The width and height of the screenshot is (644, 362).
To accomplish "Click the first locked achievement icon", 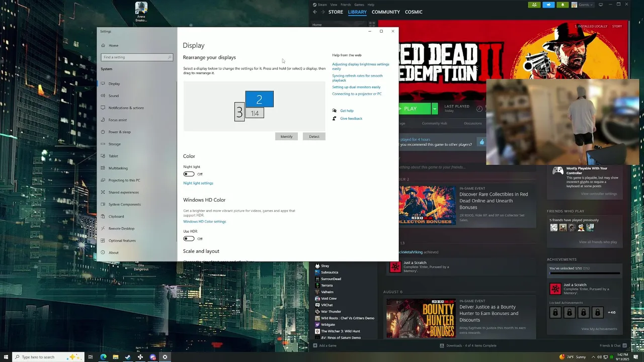I will point(555,312).
